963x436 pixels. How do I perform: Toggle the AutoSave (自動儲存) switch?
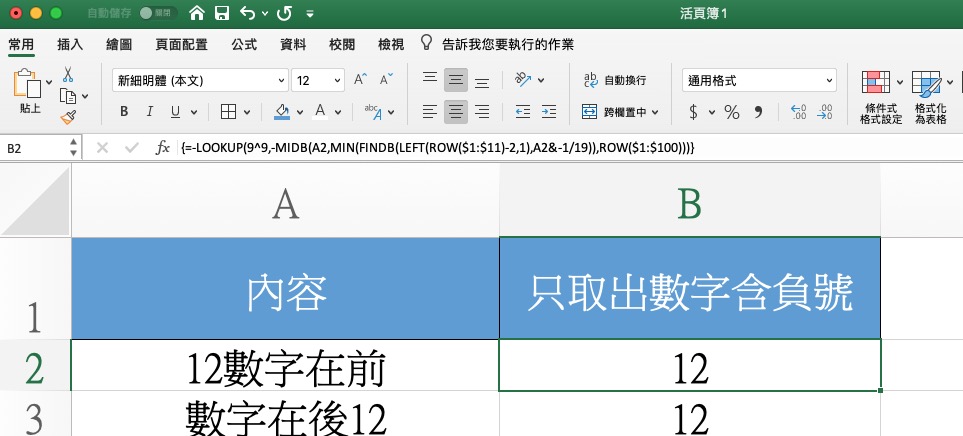(158, 13)
